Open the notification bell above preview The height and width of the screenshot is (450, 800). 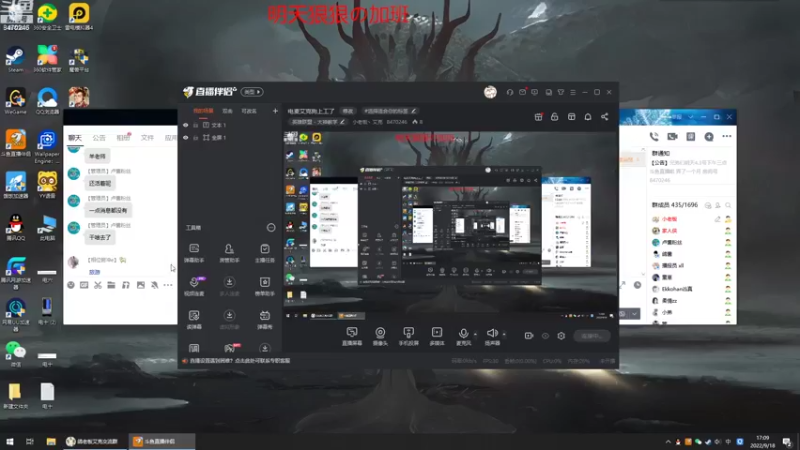[x=588, y=117]
